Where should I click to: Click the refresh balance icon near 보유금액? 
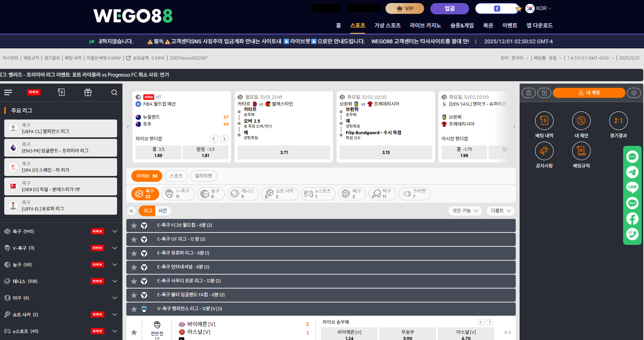[x=128, y=58]
